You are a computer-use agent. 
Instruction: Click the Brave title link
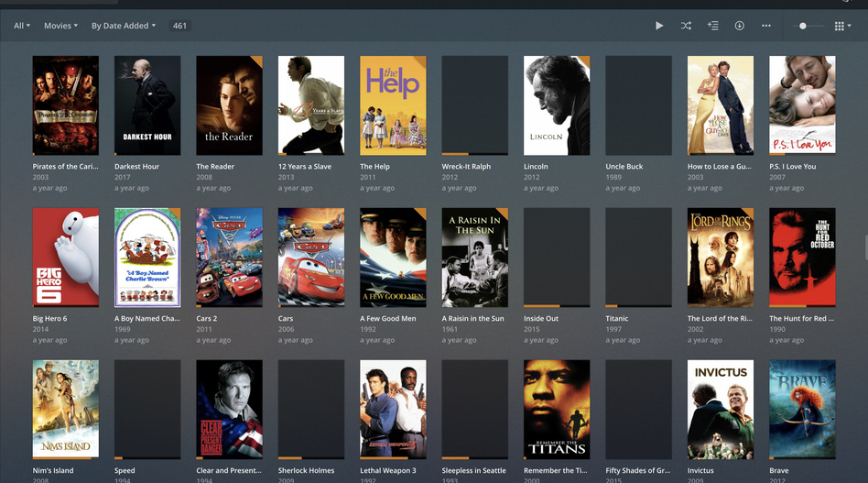(779, 471)
